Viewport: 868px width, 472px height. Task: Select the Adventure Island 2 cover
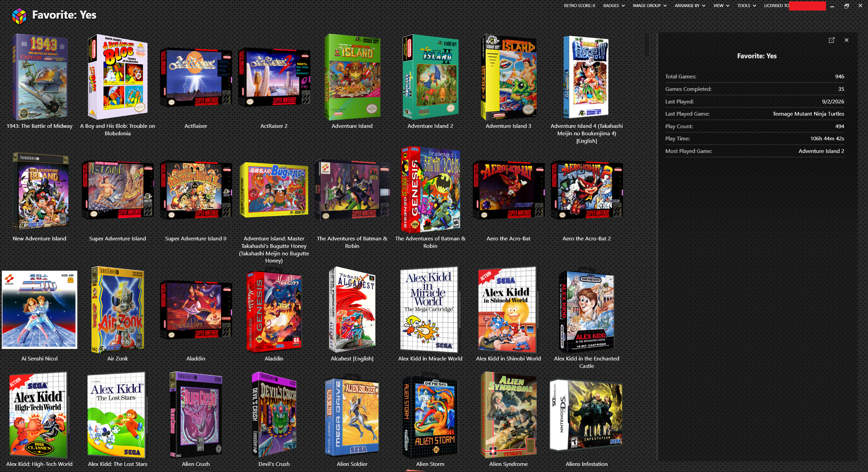click(430, 77)
